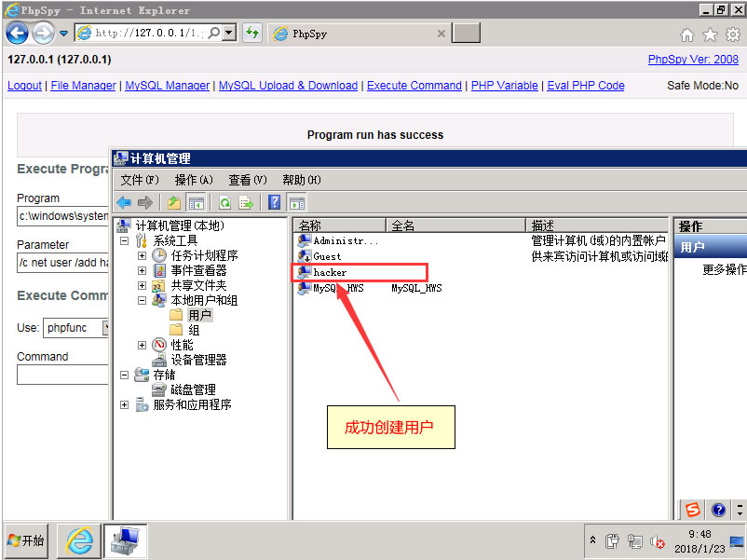Screen dimensions: 747x560
Task: Click the back arrow in Computer Management toolbar
Action: 124,202
